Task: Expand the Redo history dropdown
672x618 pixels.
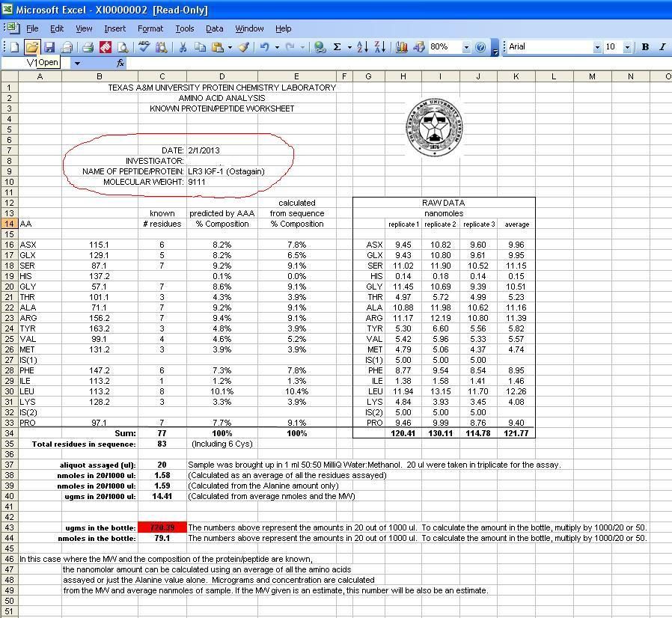Action: (x=302, y=47)
